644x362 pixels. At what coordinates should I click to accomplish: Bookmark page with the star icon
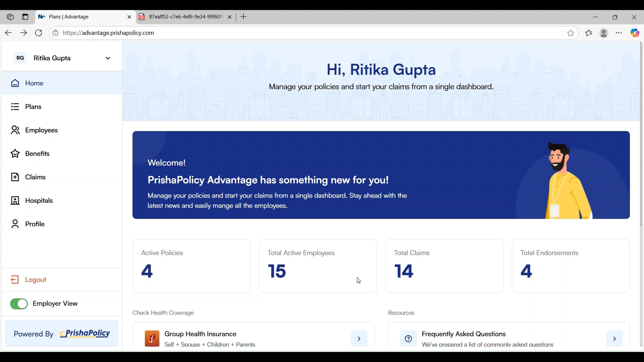(570, 33)
